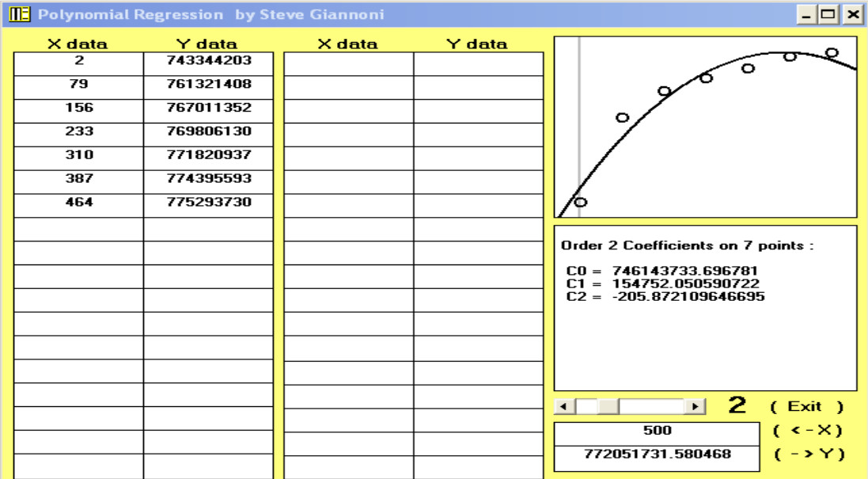Select Y data cell 774395593

(x=209, y=182)
